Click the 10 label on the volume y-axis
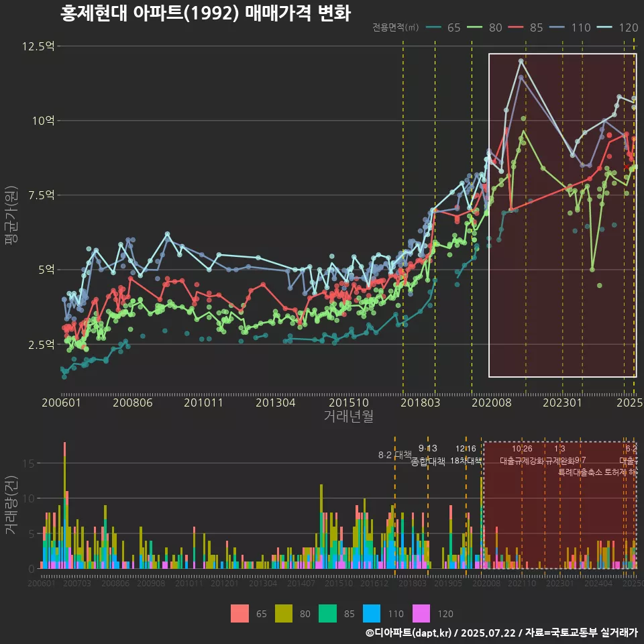Image resolution: width=644 pixels, height=644 pixels. tap(29, 498)
